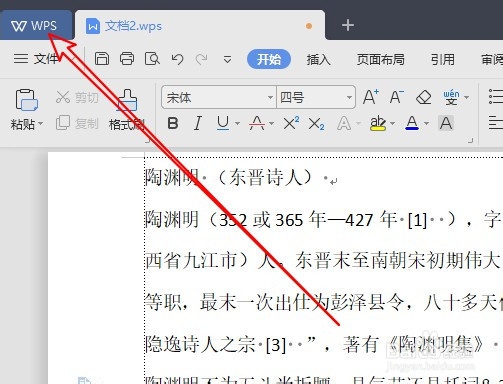Expand the 粘贴 paste options arrow
Image resolution: width=503 pixels, height=384 pixels.
point(41,124)
